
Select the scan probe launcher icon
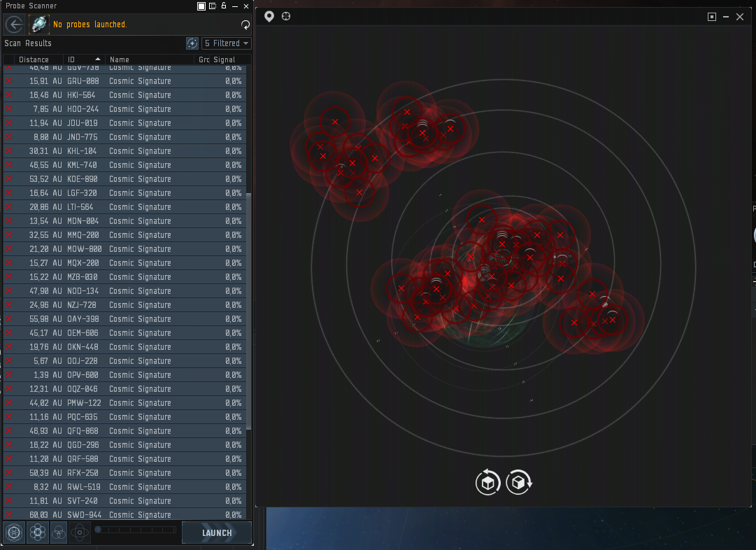38,24
